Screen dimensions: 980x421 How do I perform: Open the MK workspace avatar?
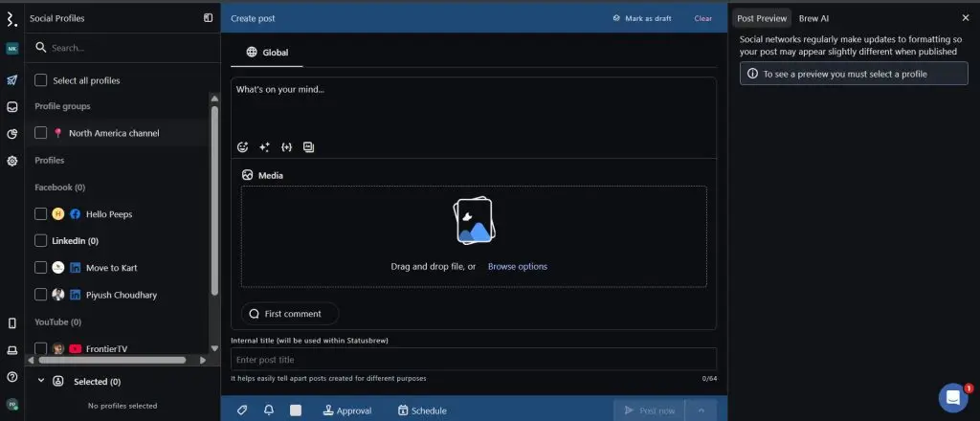coord(11,49)
